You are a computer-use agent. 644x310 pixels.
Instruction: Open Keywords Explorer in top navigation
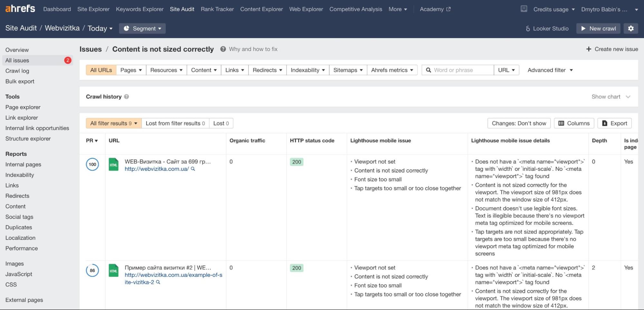pos(139,9)
